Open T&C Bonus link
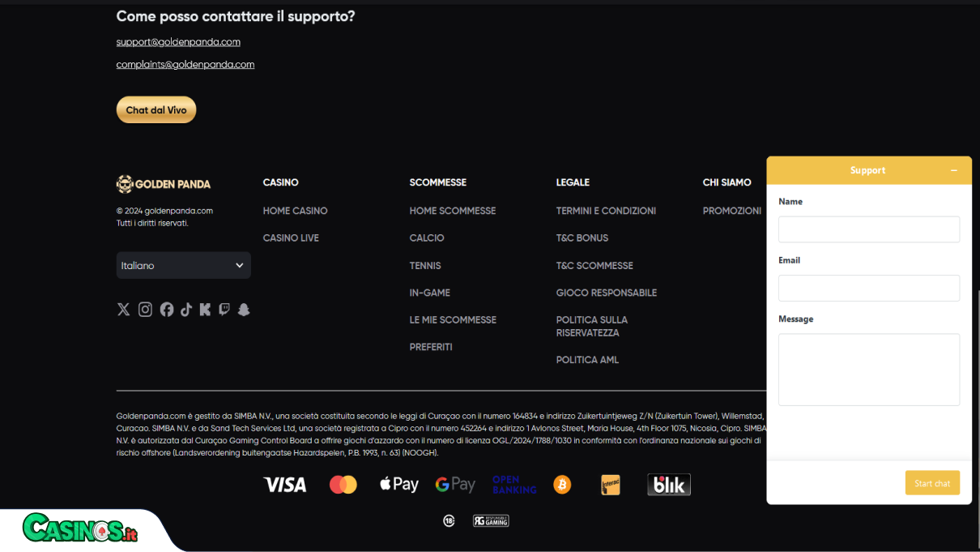This screenshot has height=552, width=980. click(x=582, y=238)
